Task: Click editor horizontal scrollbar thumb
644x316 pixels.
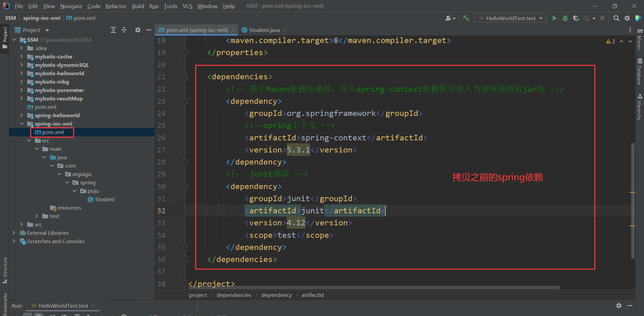Action: [x=374, y=287]
